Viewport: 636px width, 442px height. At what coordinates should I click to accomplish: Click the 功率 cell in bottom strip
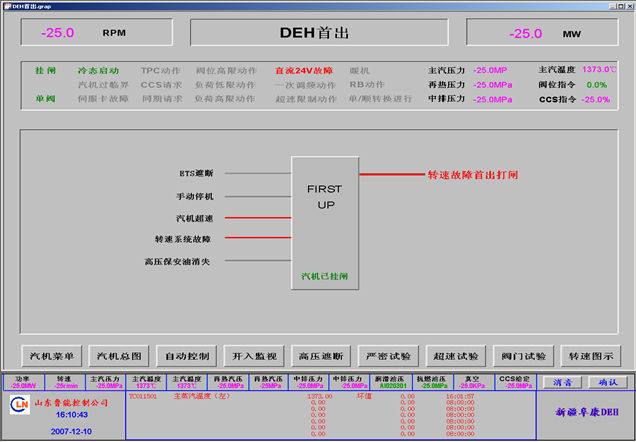pos(24,382)
